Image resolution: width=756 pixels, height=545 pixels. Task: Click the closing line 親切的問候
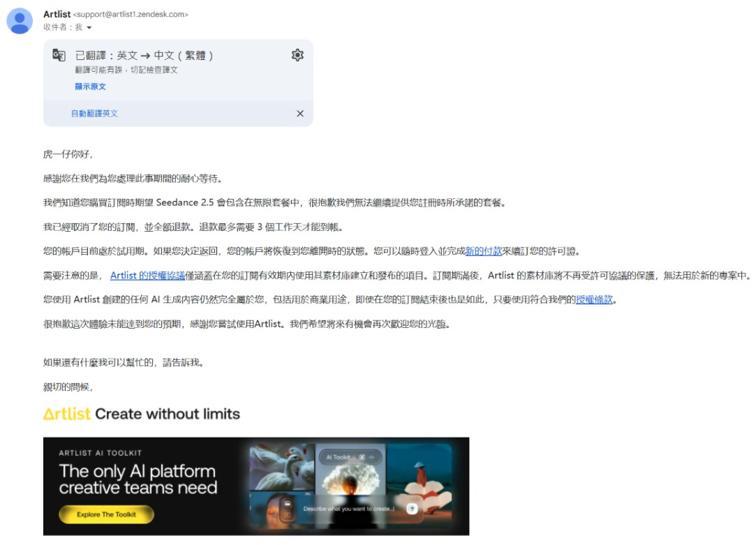[68, 387]
